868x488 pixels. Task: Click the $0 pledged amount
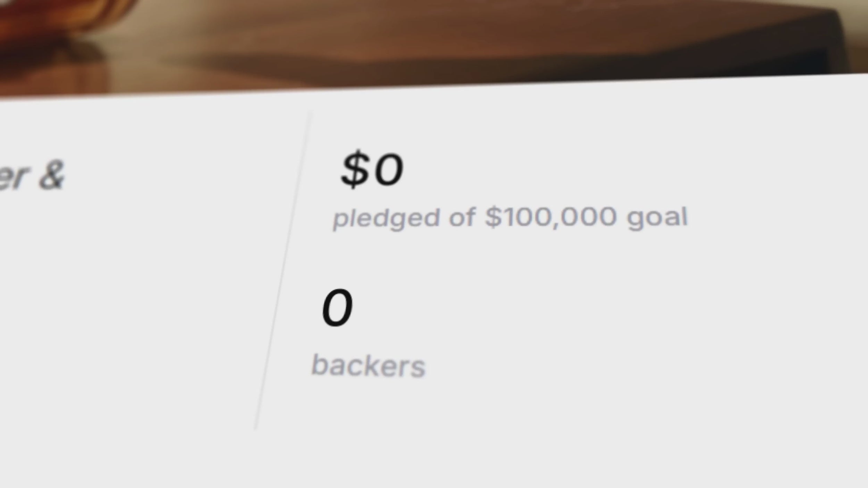pyautogui.click(x=372, y=169)
